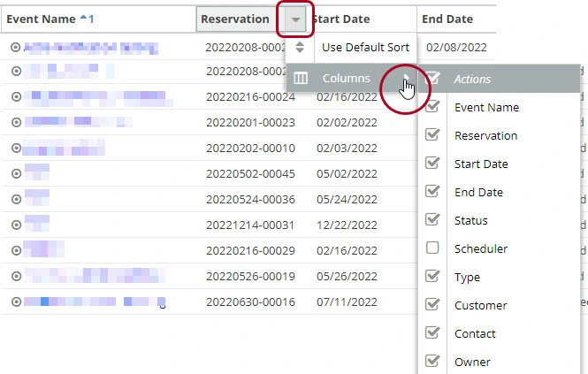This screenshot has height=374, width=588.
Task: Click start date 05/24/2022 cell
Action: point(347,200)
